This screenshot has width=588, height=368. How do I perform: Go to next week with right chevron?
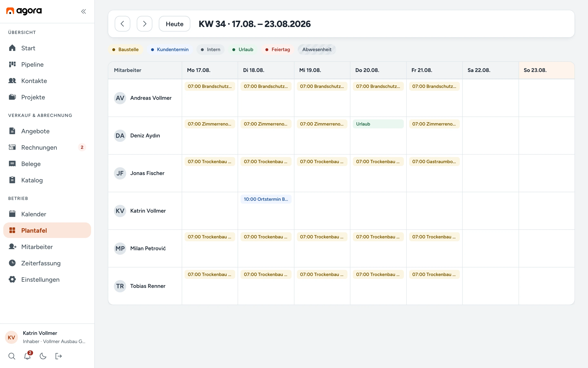pyautogui.click(x=145, y=24)
